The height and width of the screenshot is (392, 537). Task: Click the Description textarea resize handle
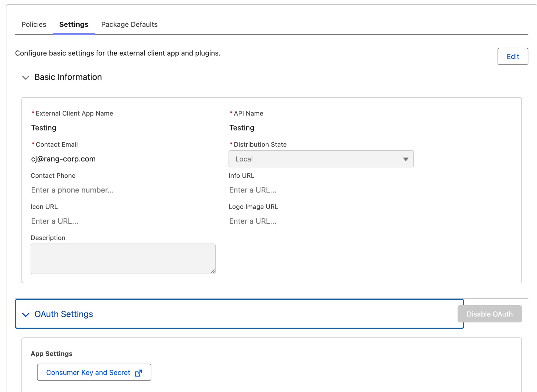213,271
